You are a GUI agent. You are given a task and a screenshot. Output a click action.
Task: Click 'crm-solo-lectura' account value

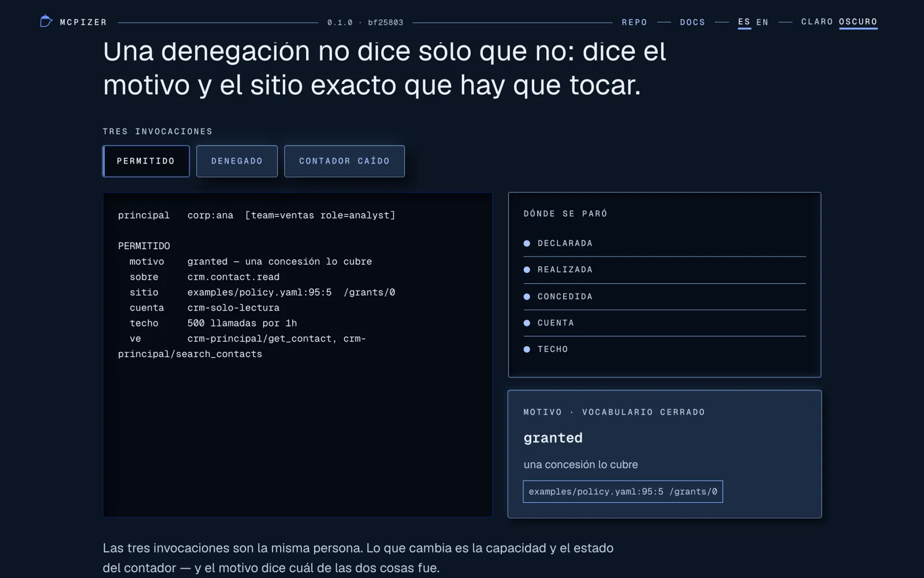point(233,308)
